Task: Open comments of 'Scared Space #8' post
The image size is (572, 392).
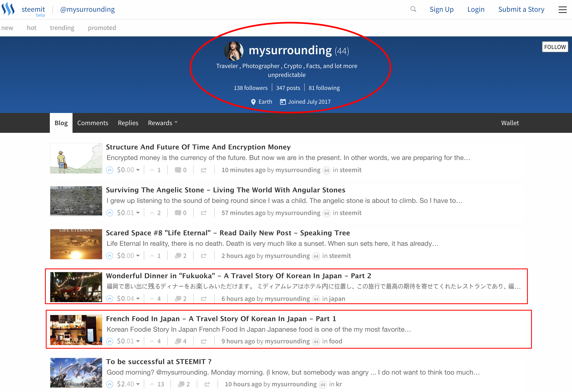Action: pos(180,256)
